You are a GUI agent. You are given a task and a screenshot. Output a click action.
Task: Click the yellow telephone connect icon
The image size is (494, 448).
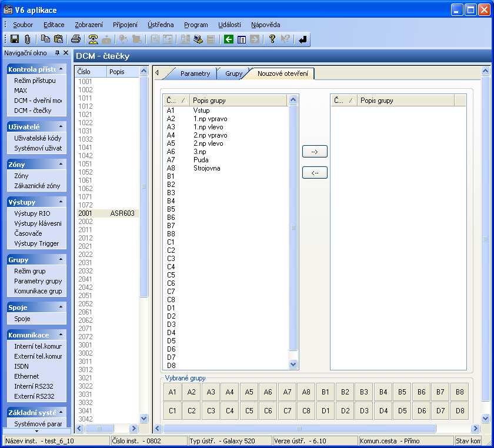[x=93, y=39]
